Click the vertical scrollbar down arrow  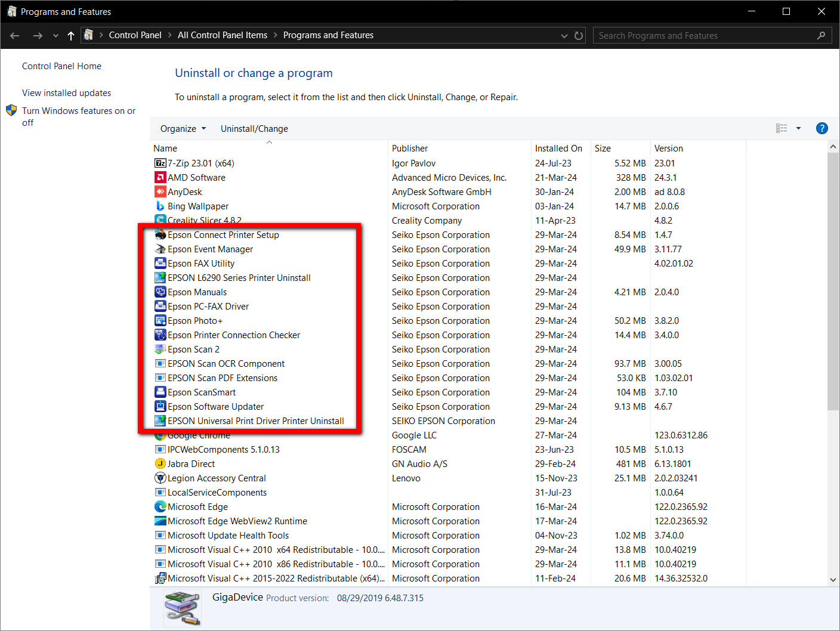pos(833,579)
